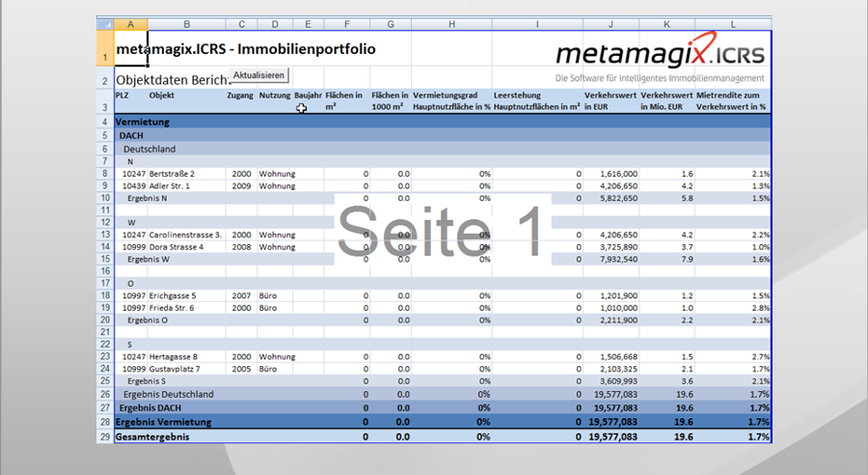Click the 'Dora Strasse 4' cell
This screenshot has width=868, height=475.
[x=186, y=247]
